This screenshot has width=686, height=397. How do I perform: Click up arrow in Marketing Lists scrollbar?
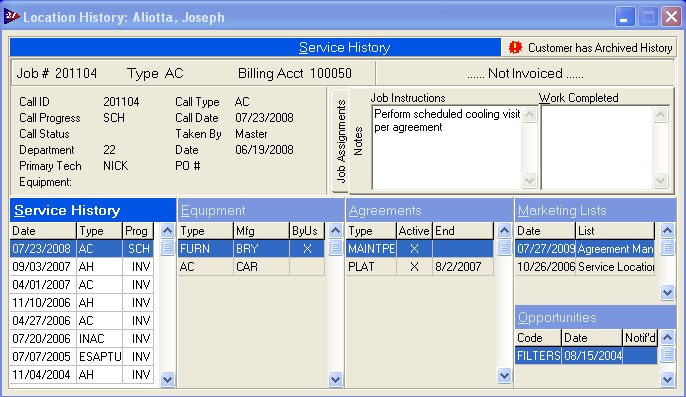point(667,230)
